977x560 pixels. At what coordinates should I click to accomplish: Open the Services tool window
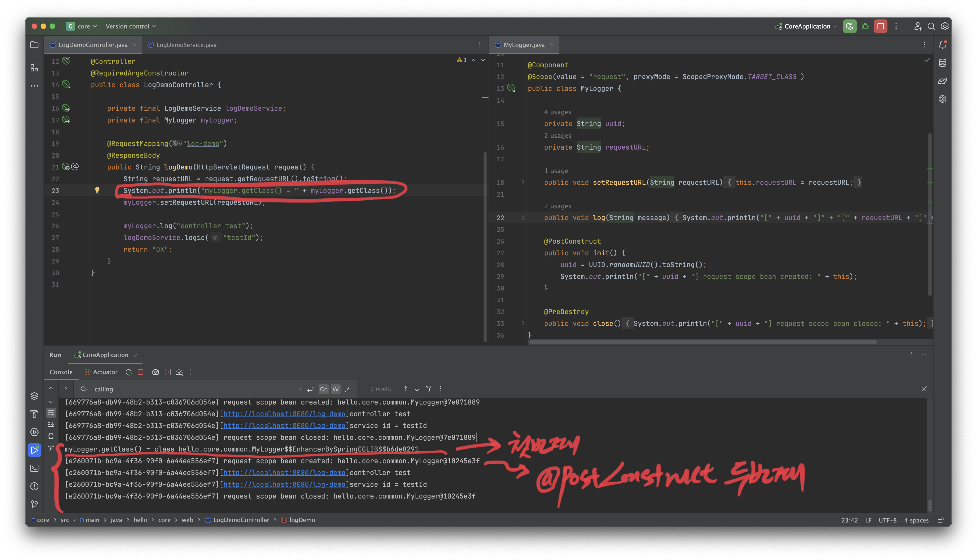coord(34,432)
